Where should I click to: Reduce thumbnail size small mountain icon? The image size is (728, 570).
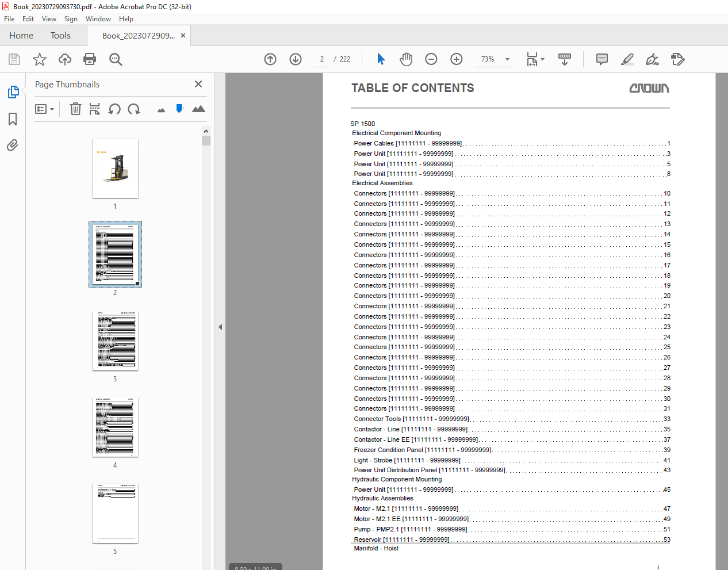point(161,110)
